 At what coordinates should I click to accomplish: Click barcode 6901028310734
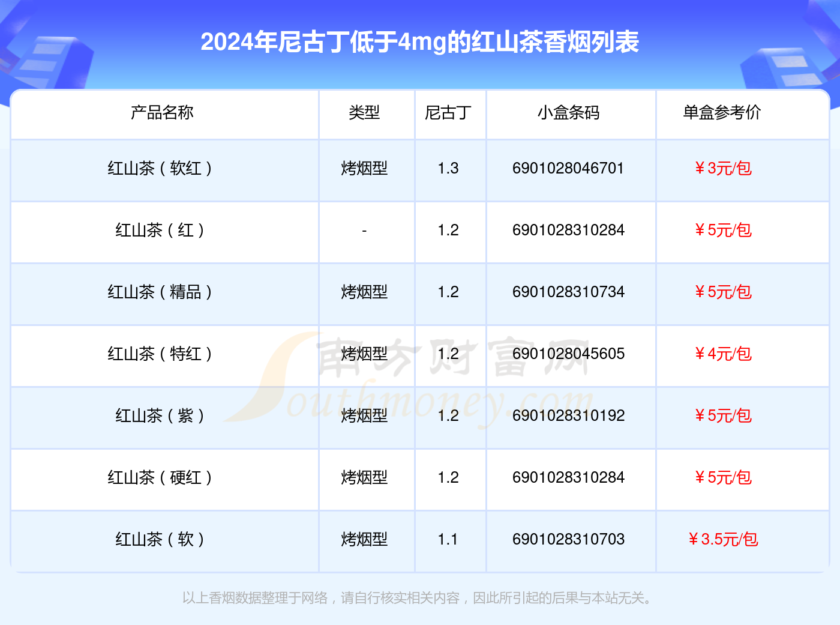click(x=568, y=292)
